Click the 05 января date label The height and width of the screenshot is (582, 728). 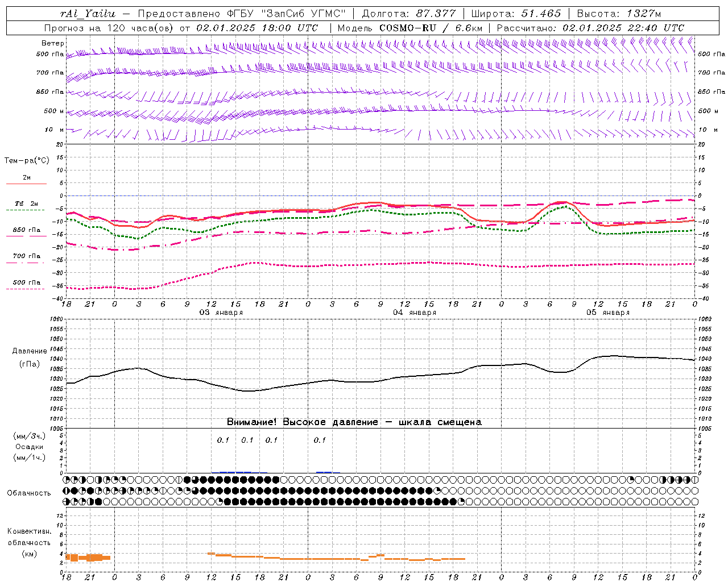[x=608, y=313]
